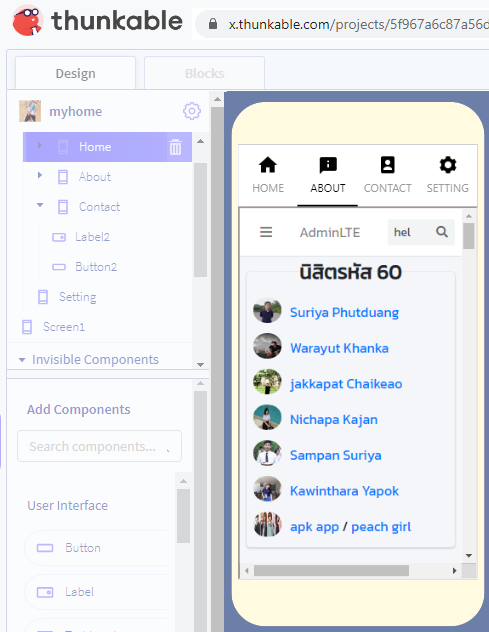Switch to the Blocks tab
Viewport: 489px width, 632px height.
point(204,73)
